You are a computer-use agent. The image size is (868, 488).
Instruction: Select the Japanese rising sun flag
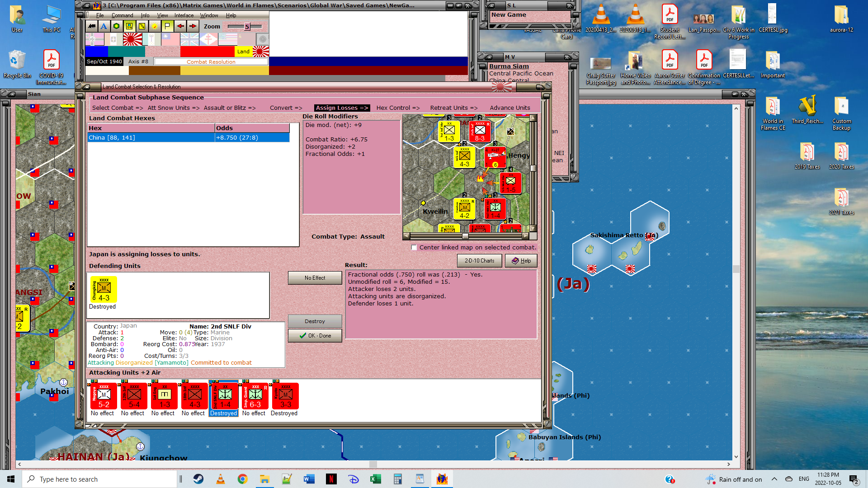pyautogui.click(x=132, y=39)
